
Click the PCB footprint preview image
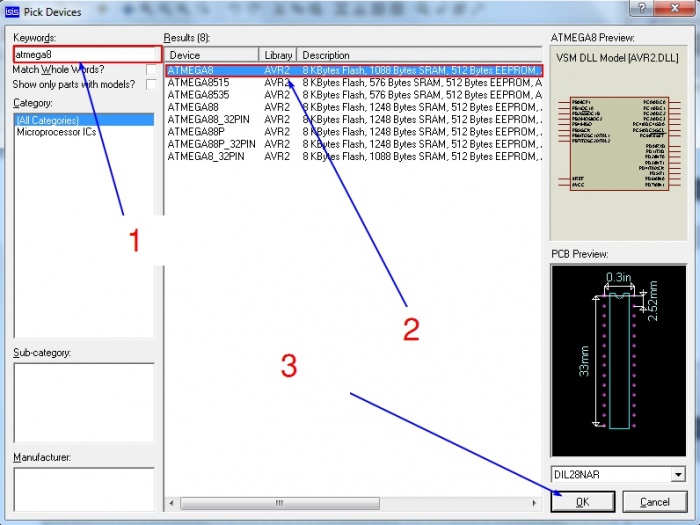pyautogui.click(x=619, y=361)
